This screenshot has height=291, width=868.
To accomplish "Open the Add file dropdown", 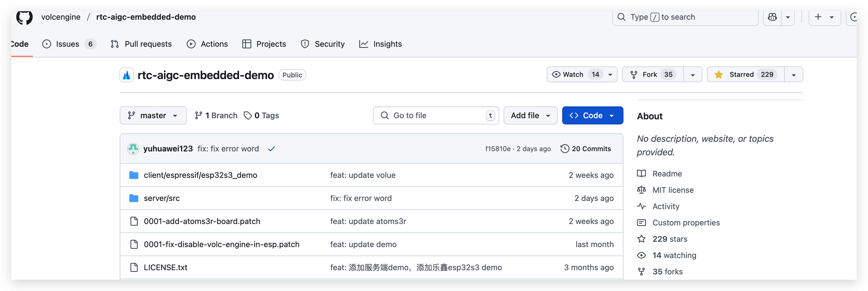I will click(530, 115).
